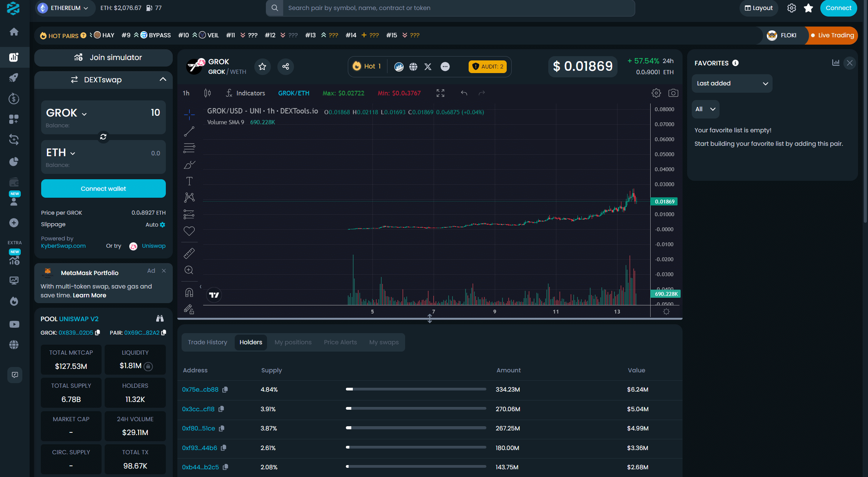This screenshot has width=868, height=477.
Task: Toggle Live Trading mode
Action: pyautogui.click(x=832, y=35)
